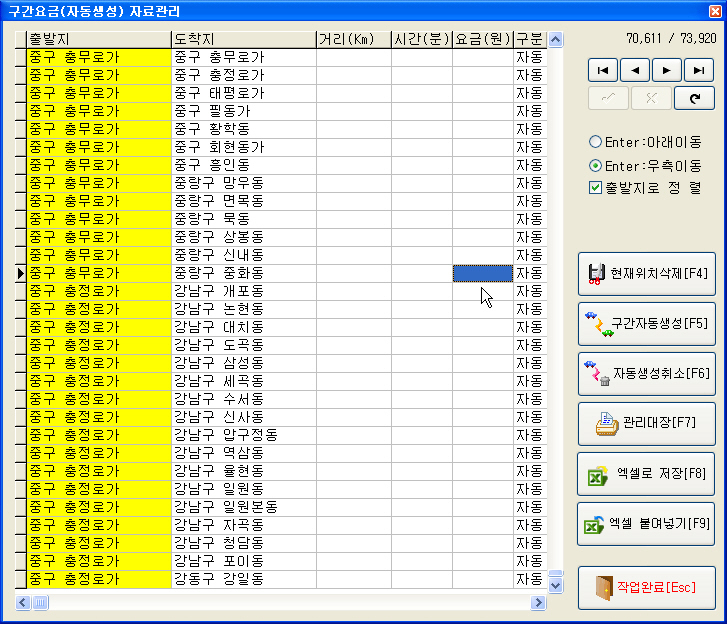Go to previous record arrow button
The image size is (727, 624).
pyautogui.click(x=635, y=70)
